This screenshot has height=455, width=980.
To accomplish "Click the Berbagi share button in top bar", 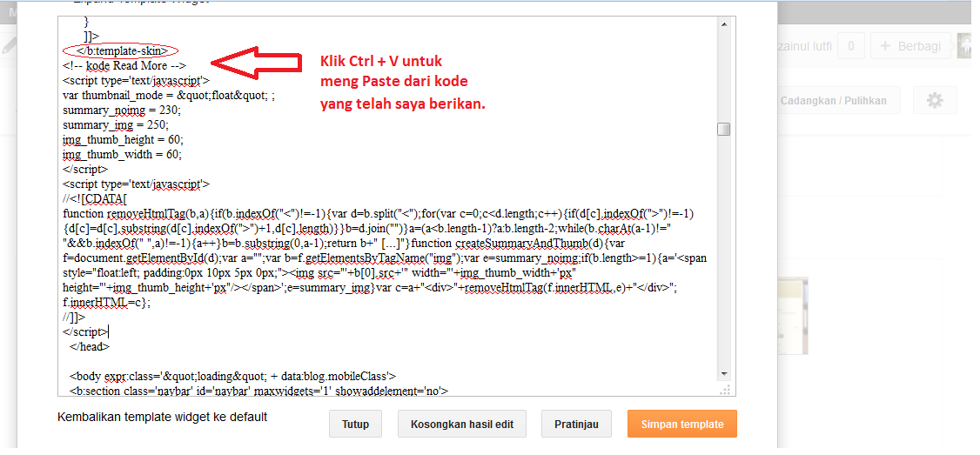I will pyautogui.click(x=910, y=46).
